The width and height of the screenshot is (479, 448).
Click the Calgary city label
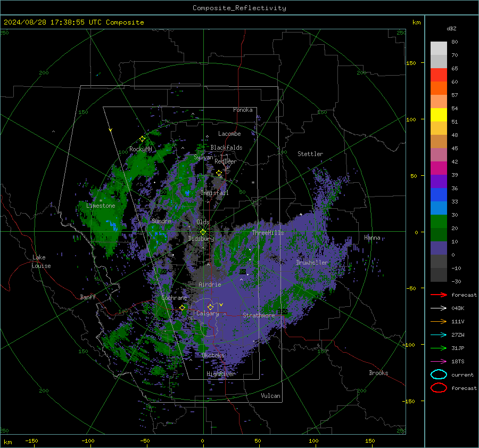pos(208,313)
